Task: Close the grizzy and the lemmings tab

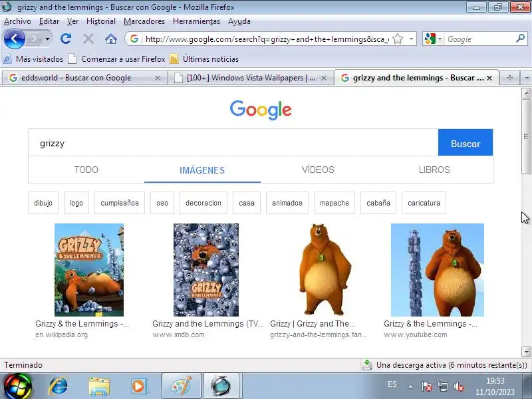Action: [489, 78]
